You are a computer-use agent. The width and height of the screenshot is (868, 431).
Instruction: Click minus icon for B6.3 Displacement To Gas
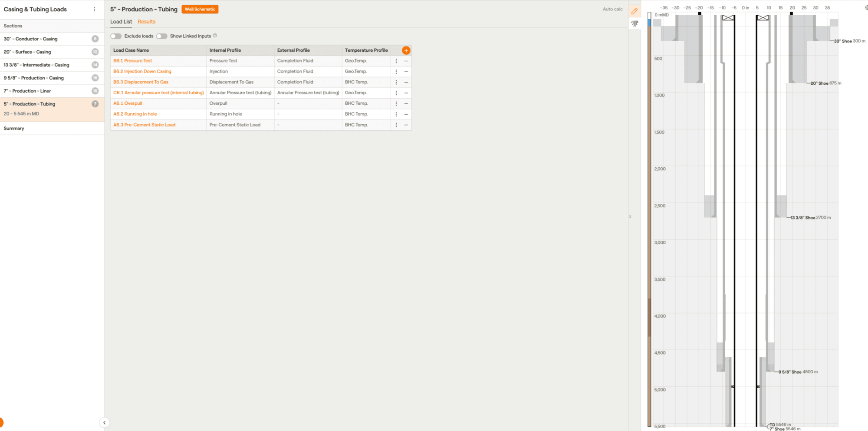click(x=406, y=82)
